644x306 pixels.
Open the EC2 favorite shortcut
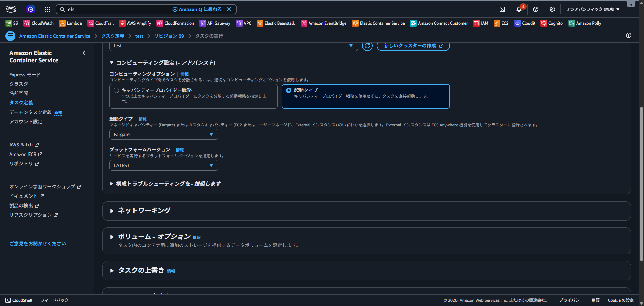pyautogui.click(x=501, y=23)
